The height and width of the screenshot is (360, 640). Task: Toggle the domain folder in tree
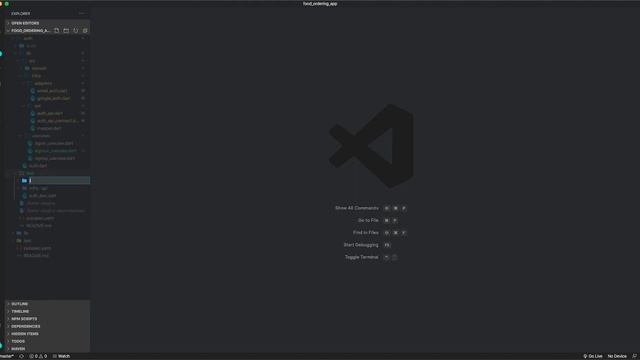pos(39,68)
